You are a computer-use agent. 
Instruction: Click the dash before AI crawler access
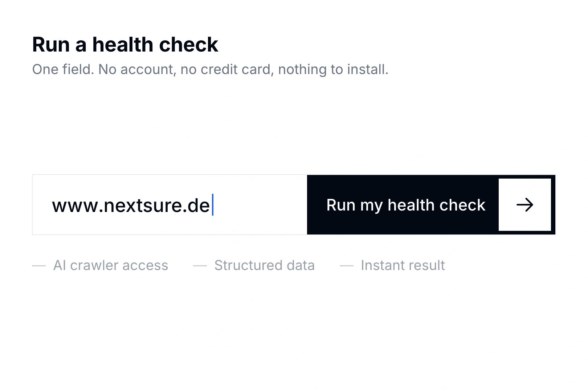point(39,266)
